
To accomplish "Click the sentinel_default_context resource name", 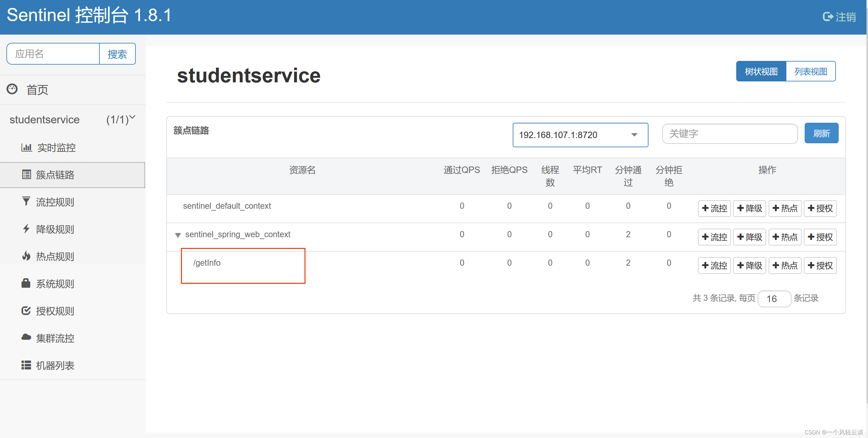I will coord(227,206).
